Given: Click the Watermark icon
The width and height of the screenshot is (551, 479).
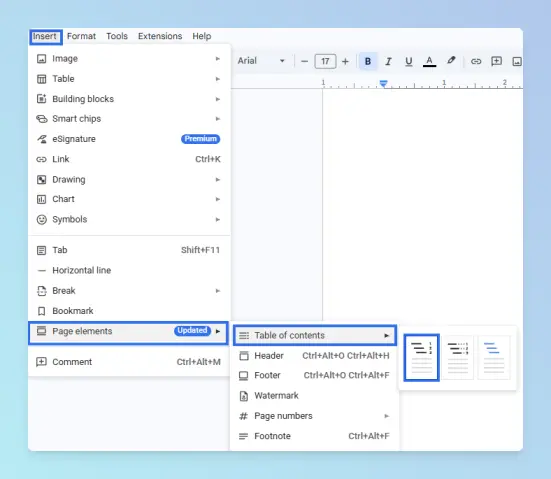Looking at the screenshot, I should point(244,396).
